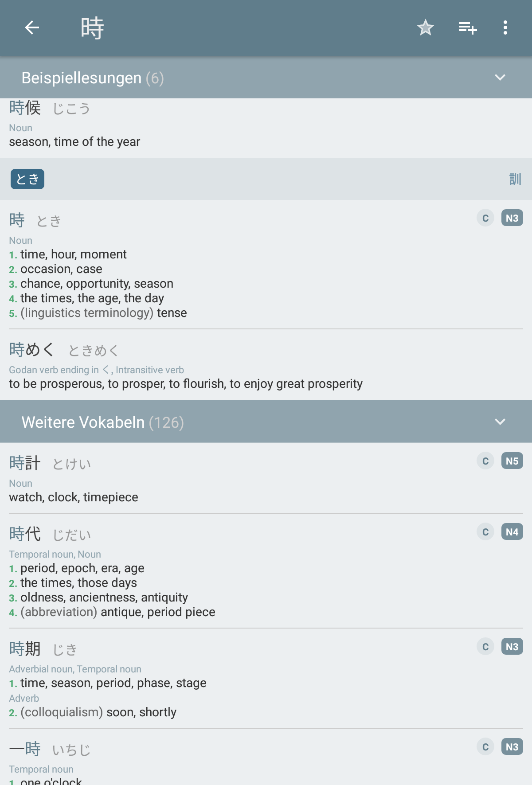
Task: Tap the N5 badge for 時計
Action: (512, 461)
